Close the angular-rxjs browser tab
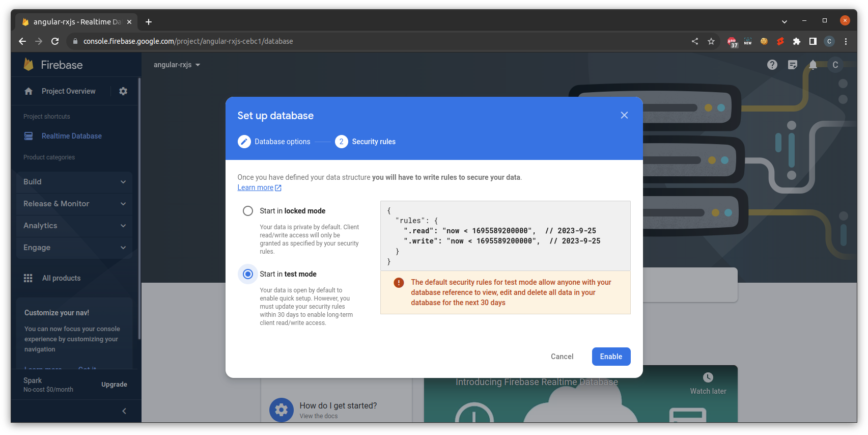868x435 pixels. [129, 22]
